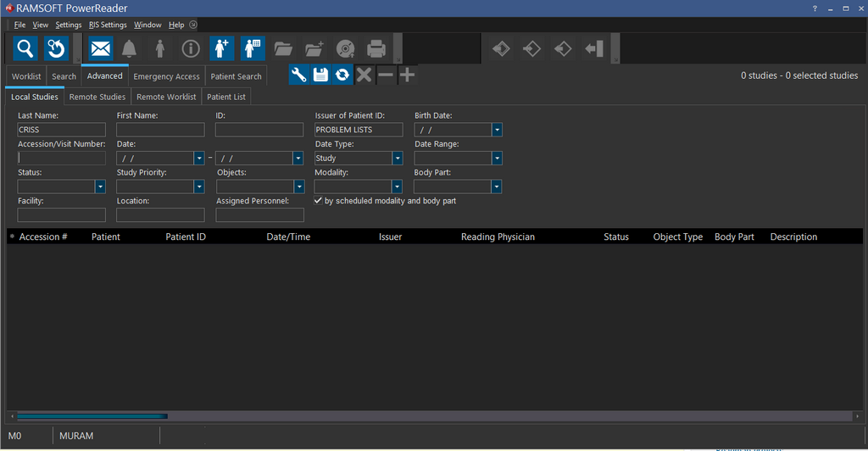Switch to the Emergency Access tab
The image size is (868, 451).
tap(166, 76)
